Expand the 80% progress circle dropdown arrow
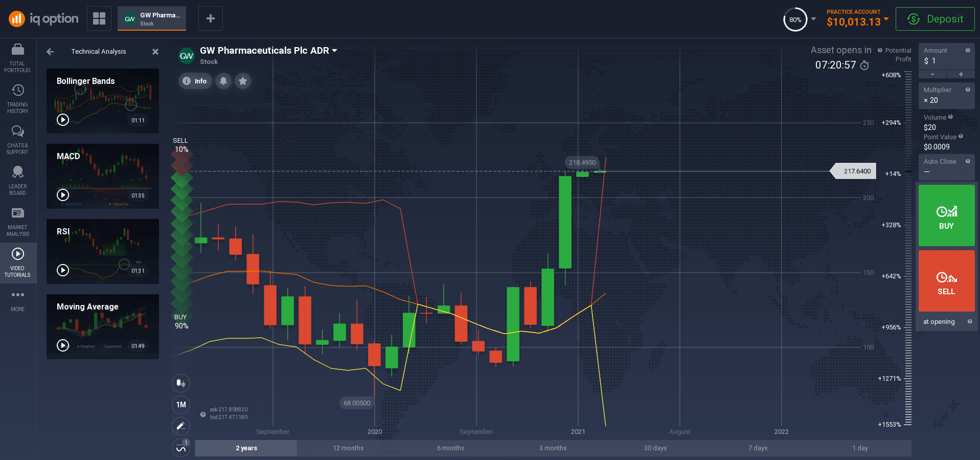The width and height of the screenshot is (980, 460). coord(813,19)
